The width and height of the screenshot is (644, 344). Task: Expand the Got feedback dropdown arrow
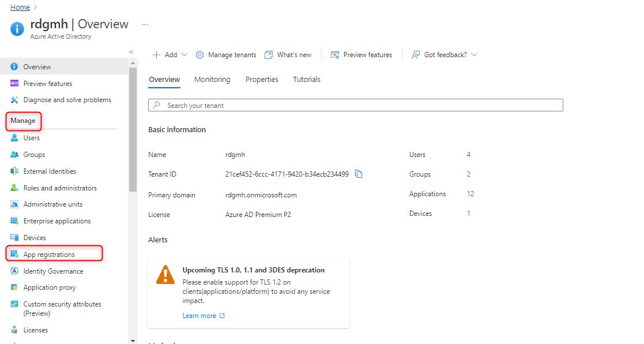[x=474, y=55]
